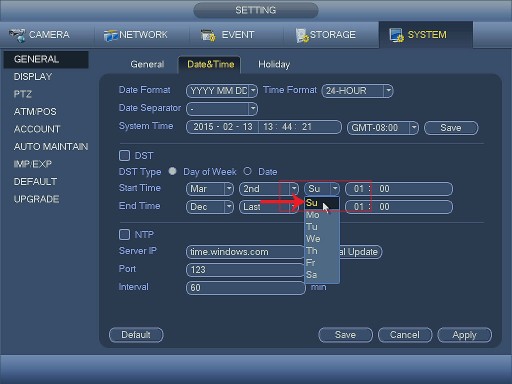Open the CAMERA settings icon tab
Screen dimensions: 512x384
39,35
